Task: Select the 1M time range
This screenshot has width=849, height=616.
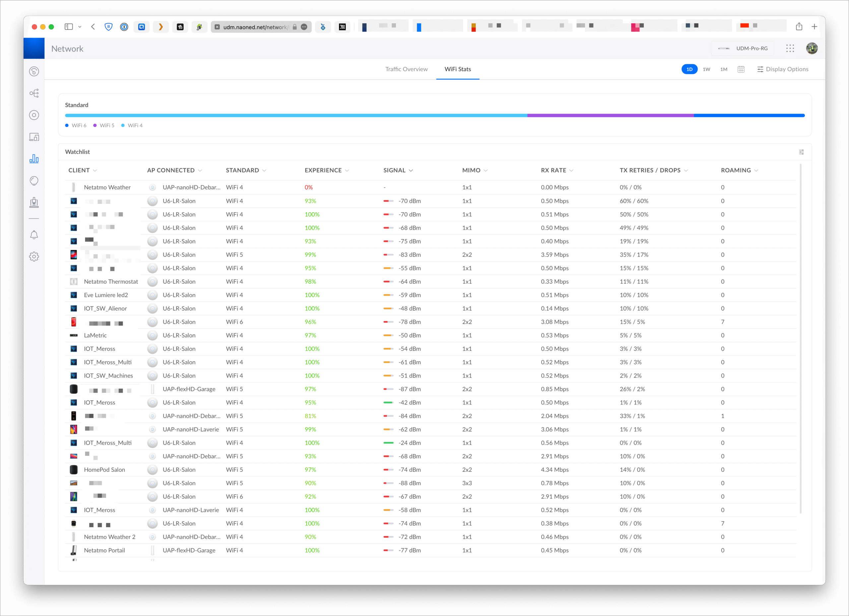Action: tap(724, 69)
